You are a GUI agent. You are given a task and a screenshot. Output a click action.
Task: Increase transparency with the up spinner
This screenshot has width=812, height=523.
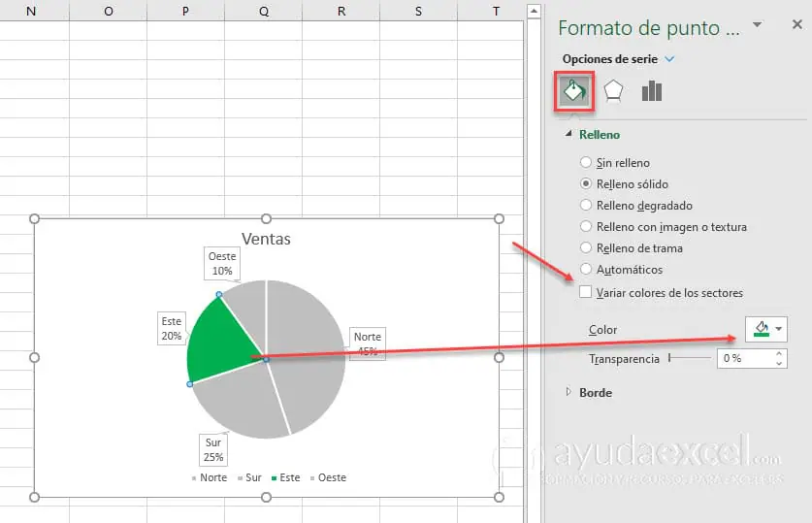coord(779,353)
